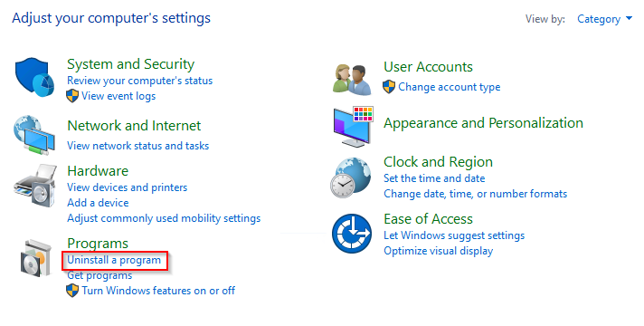This screenshot has height=326, width=644.
Task: Select Change account type link
Action: (449, 87)
